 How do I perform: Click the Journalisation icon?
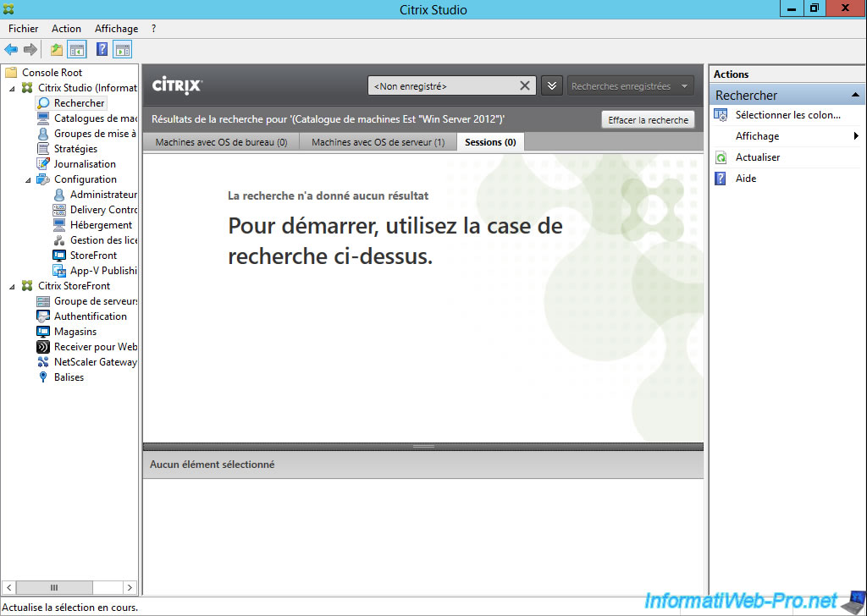point(43,164)
